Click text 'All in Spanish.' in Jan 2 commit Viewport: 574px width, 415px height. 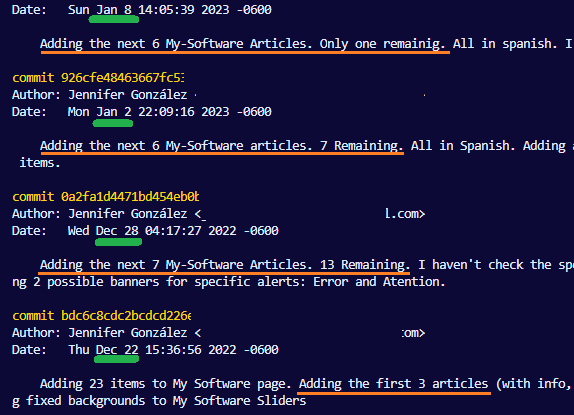click(x=463, y=146)
